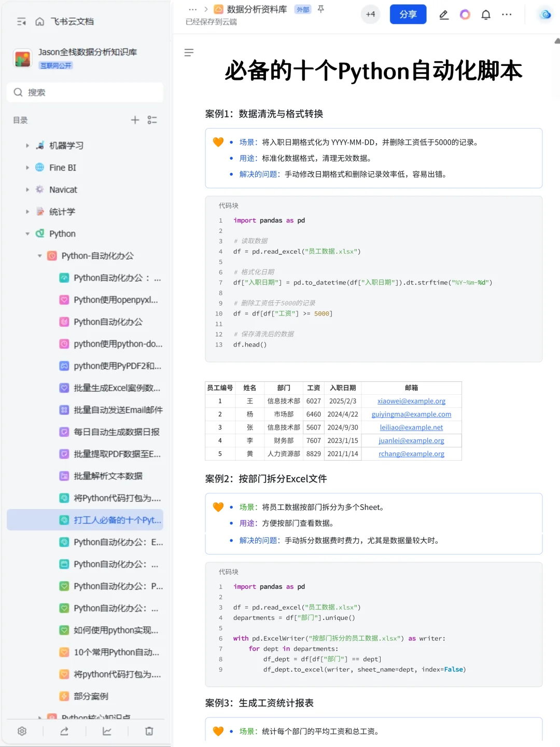Expand the 机器学习 tree item
The height and width of the screenshot is (747, 560).
tap(27, 145)
